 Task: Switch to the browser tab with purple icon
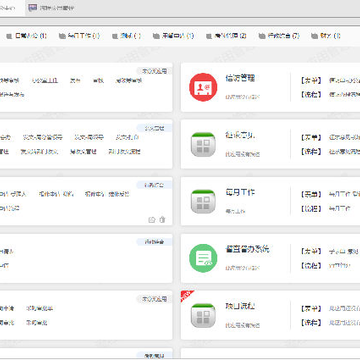pos(51,8)
